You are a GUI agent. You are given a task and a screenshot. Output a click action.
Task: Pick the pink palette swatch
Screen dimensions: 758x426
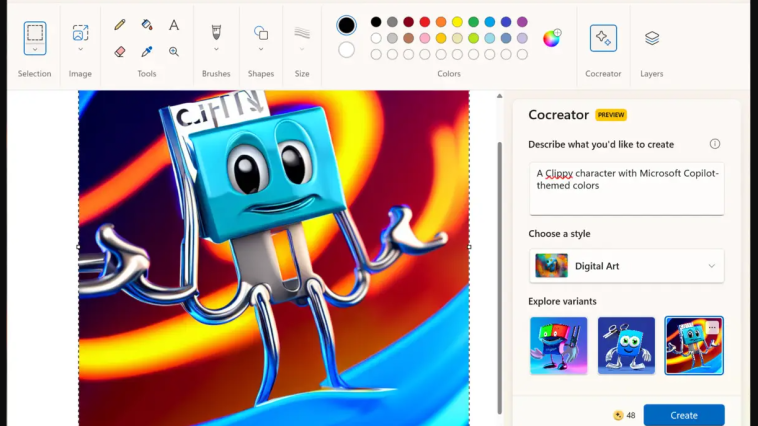coord(425,38)
